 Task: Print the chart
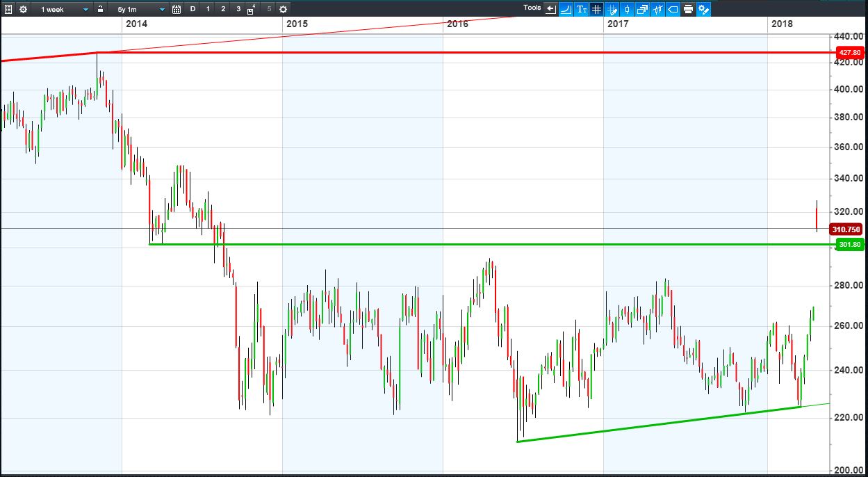click(688, 9)
